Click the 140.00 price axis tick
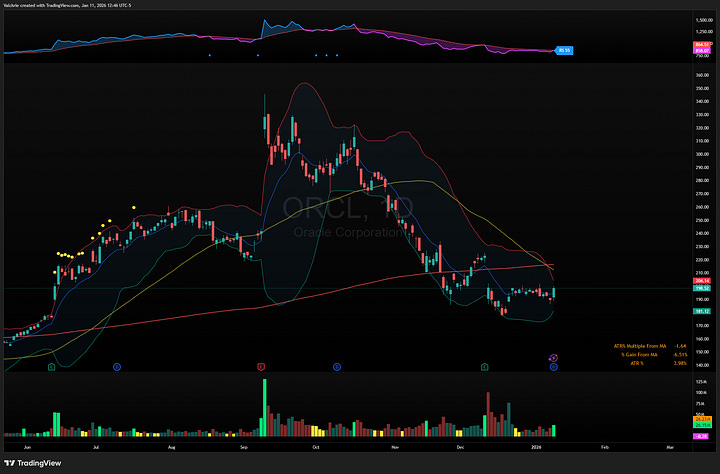Screen dimensions: 720x474 click(702, 366)
